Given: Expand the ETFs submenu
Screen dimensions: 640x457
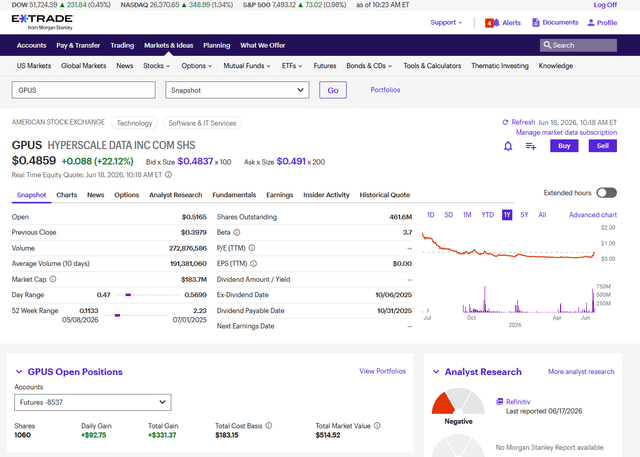Looking at the screenshot, I should (x=292, y=66).
